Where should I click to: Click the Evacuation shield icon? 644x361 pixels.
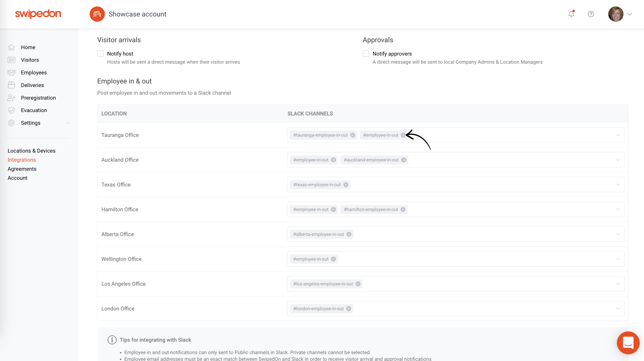click(11, 110)
